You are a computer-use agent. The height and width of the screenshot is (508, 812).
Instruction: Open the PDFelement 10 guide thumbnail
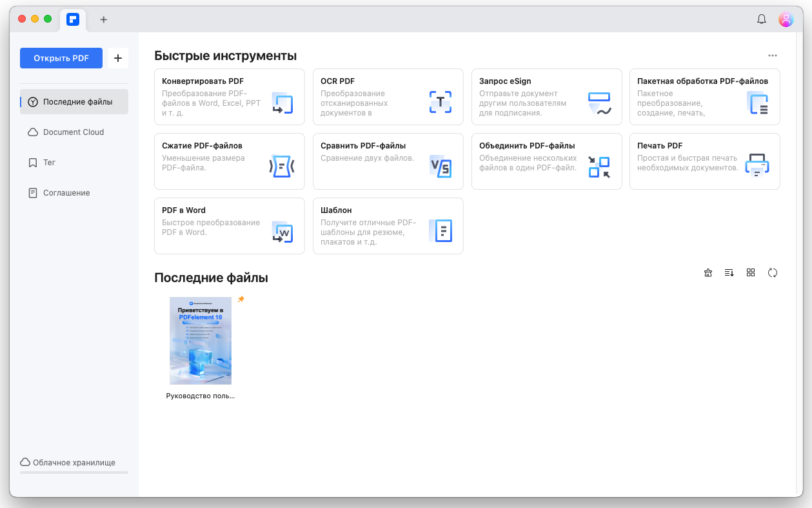click(x=201, y=341)
